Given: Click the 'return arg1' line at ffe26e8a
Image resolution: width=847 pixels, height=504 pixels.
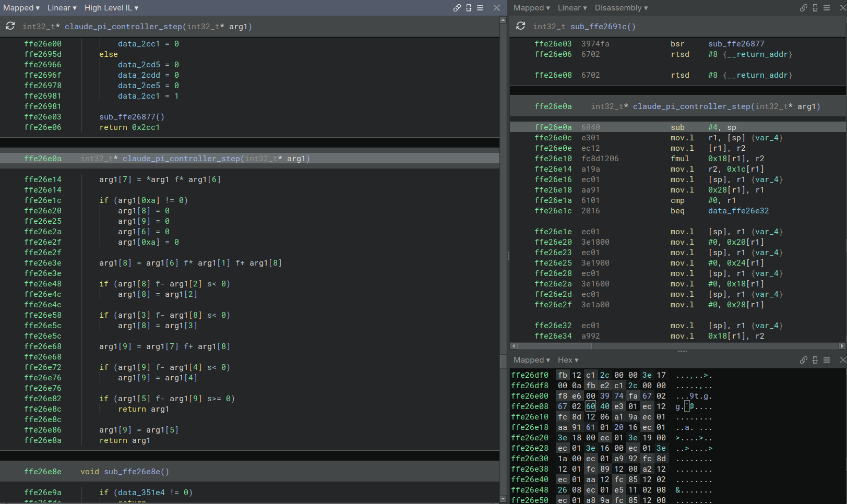Looking at the screenshot, I should pyautogui.click(x=125, y=440).
